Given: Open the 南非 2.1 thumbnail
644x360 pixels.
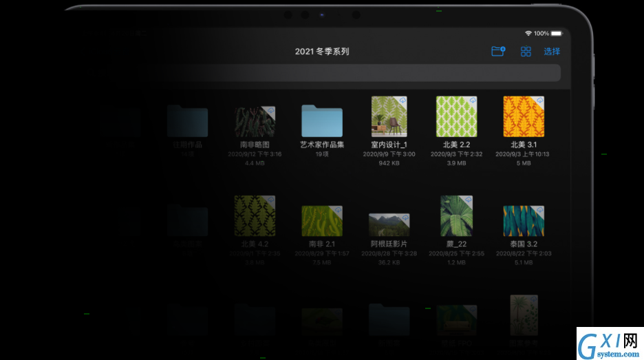Looking at the screenshot, I should pyautogui.click(x=322, y=221).
